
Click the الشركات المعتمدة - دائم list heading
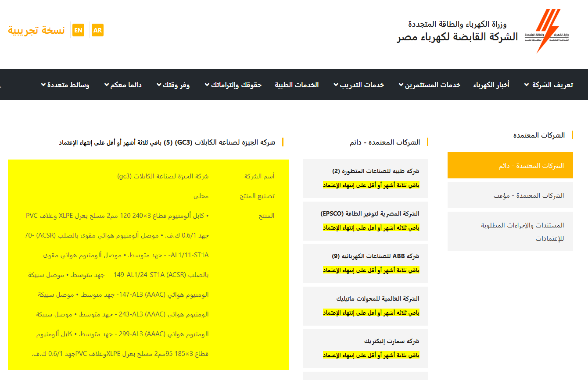click(x=385, y=142)
